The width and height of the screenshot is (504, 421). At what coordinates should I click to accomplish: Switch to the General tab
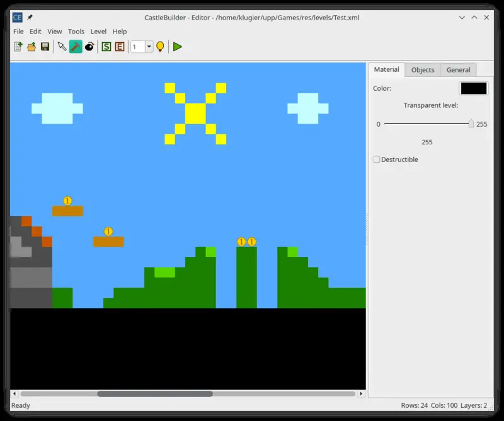[x=458, y=69]
